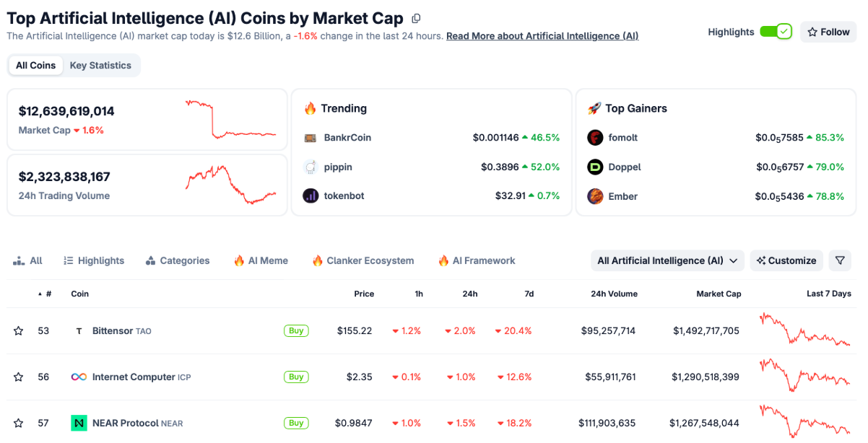Switch to the Key Statistics tab
Screen dimensions: 868x443
(100, 65)
